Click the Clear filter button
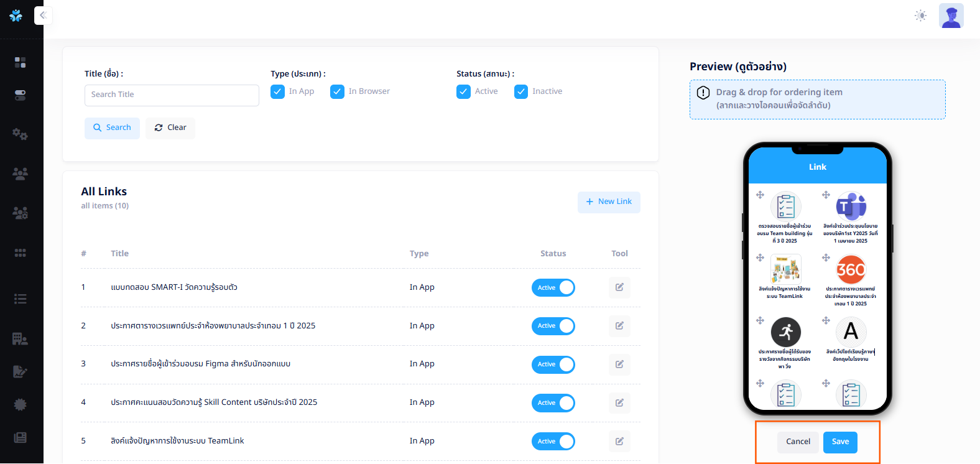The width and height of the screenshot is (980, 464). 170,128
